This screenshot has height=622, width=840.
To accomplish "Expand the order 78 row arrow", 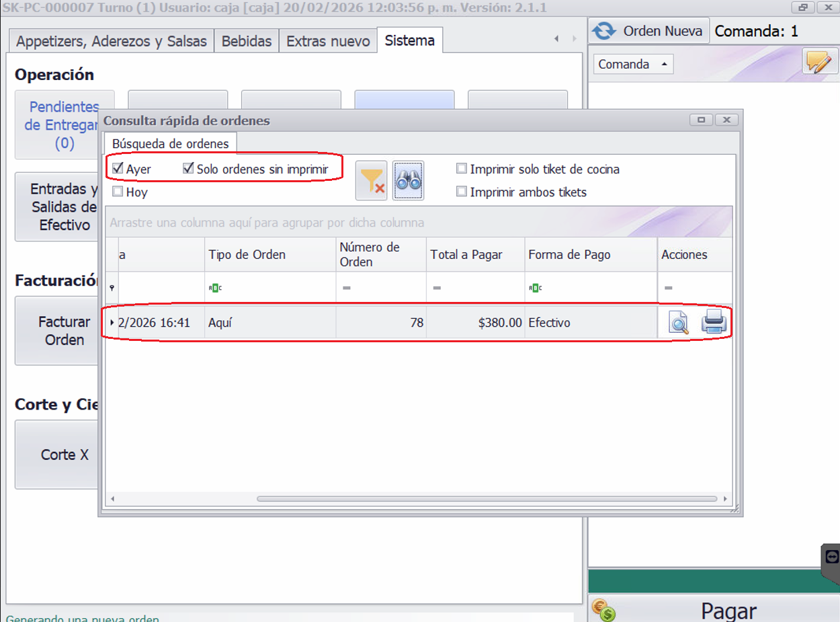I will [112, 323].
